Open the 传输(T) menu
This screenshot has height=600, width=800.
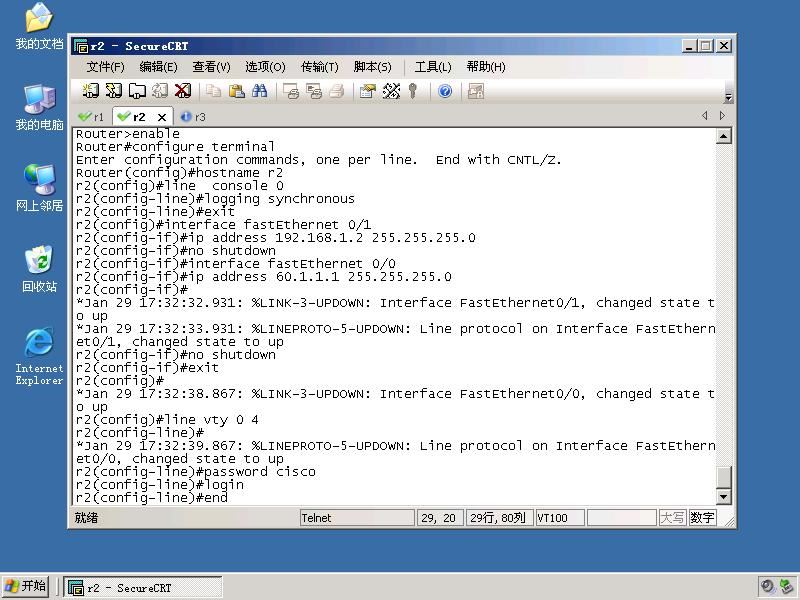(319, 67)
